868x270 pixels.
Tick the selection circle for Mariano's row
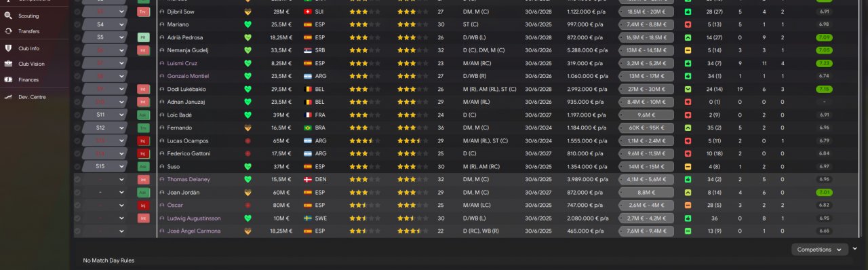(77, 24)
